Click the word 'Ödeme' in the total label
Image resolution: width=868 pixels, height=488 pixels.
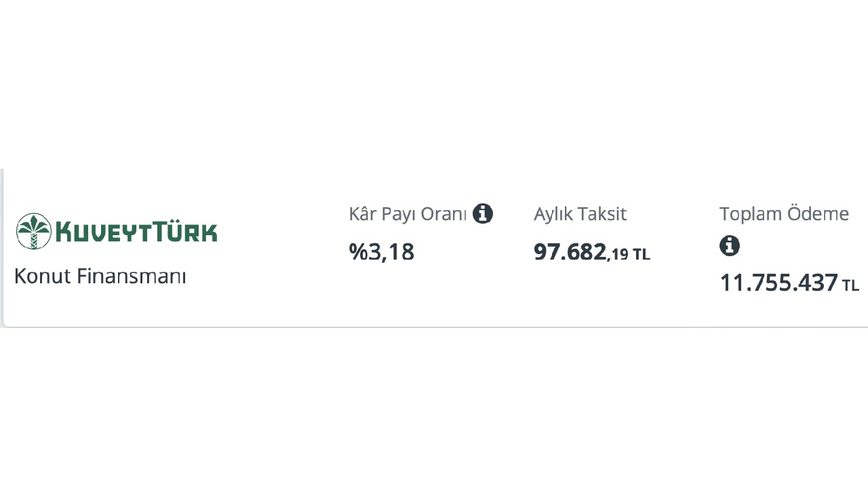[x=818, y=214]
